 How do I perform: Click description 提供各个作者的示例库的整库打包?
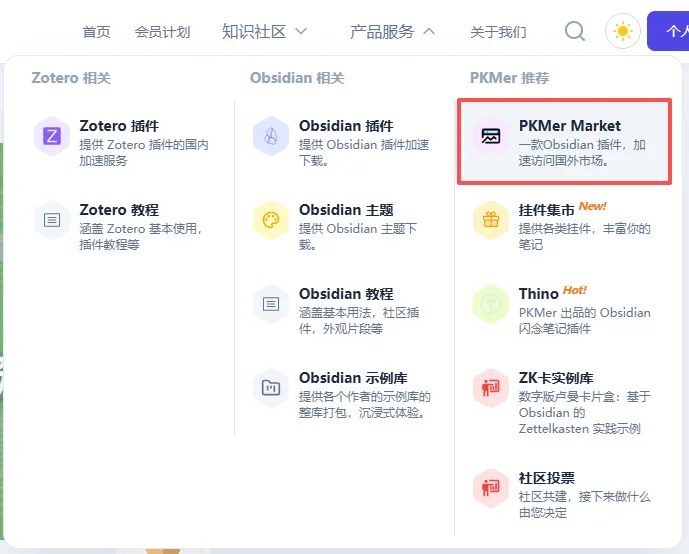click(365, 405)
